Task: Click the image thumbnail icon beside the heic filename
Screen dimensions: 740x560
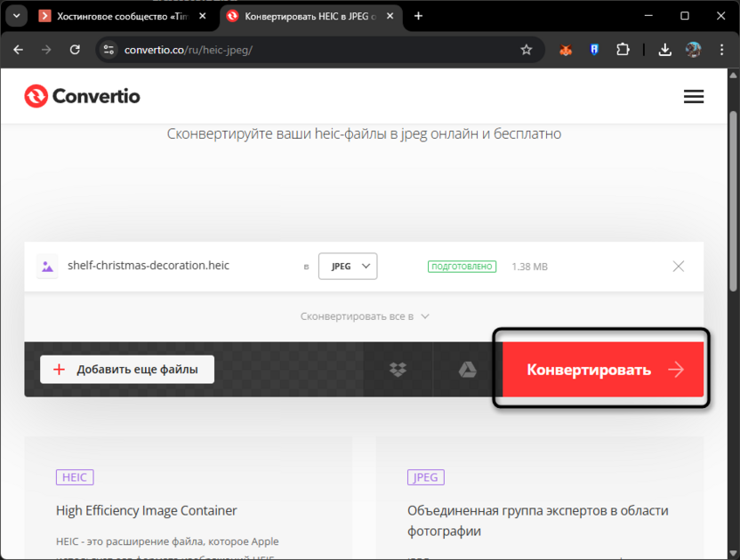Action: (46, 266)
